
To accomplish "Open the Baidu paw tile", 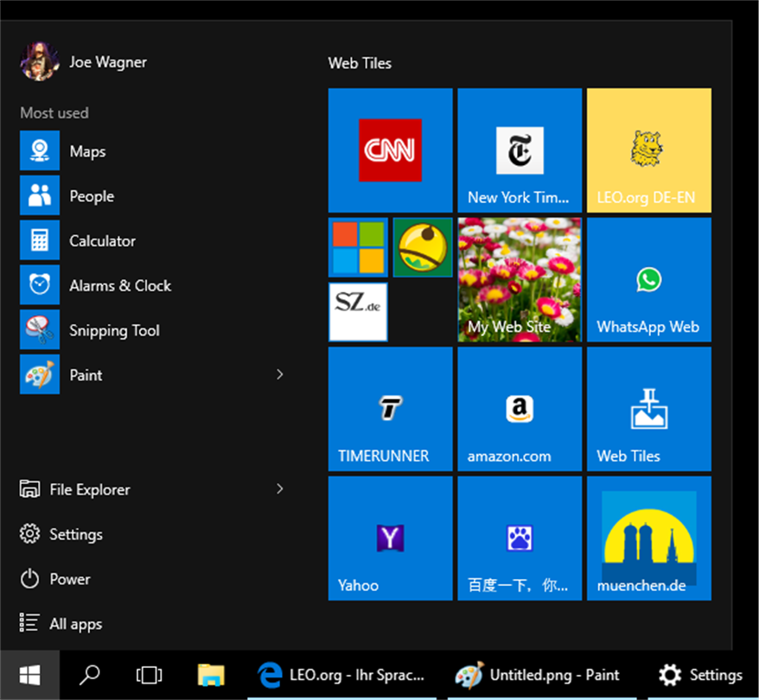I will [x=520, y=538].
